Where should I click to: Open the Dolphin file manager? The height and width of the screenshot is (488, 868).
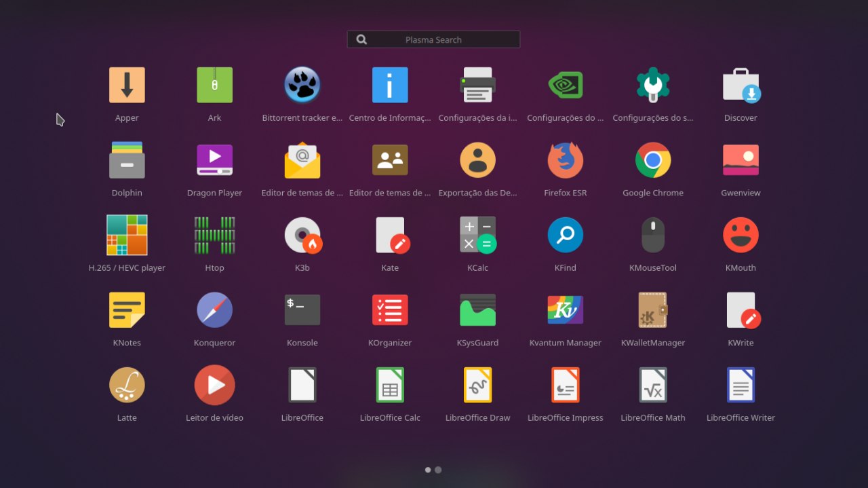(x=127, y=160)
